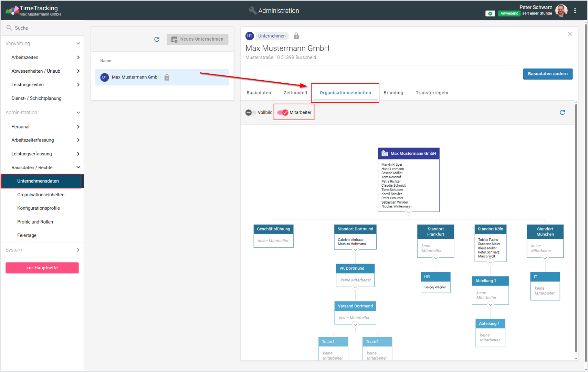Collapse the Max Mustermann GmbH root node

(x=408, y=212)
